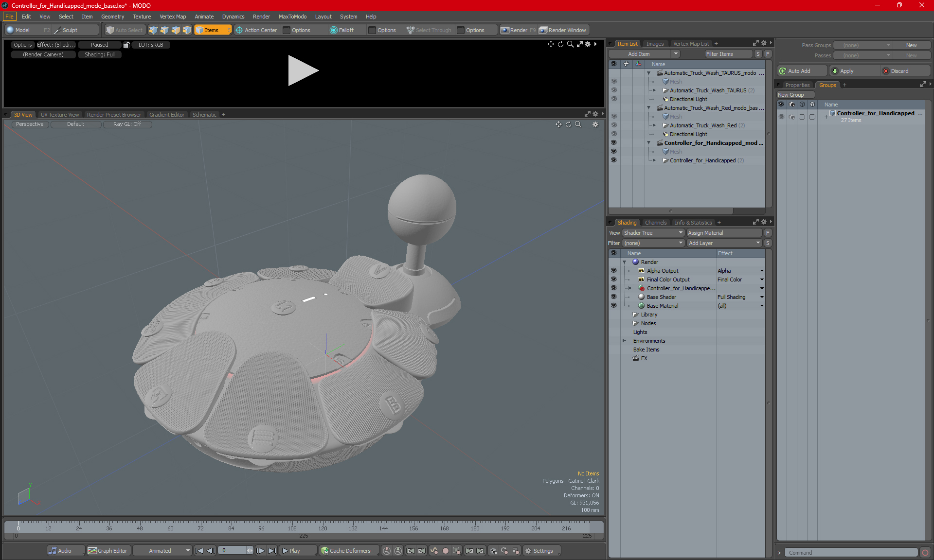
Task: Toggle visibility of Base Shader layer
Action: 613,297
